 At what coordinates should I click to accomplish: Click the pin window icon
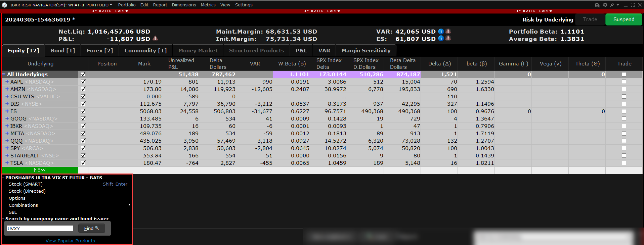tap(612, 5)
